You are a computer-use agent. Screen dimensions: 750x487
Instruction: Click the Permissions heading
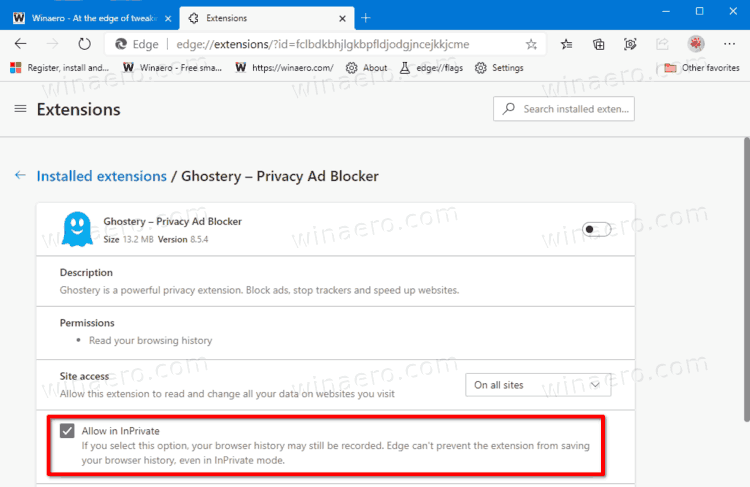[87, 323]
